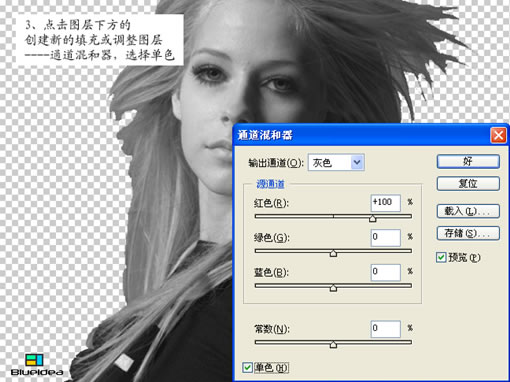Click the 输出通道(O): label
Viewport: 510px width, 382px height.
pyautogui.click(x=276, y=163)
